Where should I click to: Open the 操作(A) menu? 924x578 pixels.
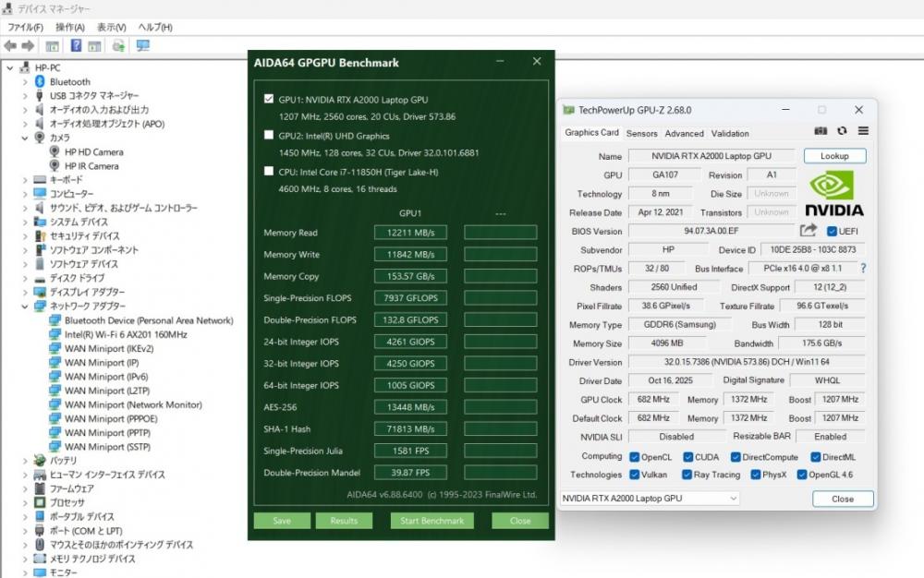coord(69,28)
